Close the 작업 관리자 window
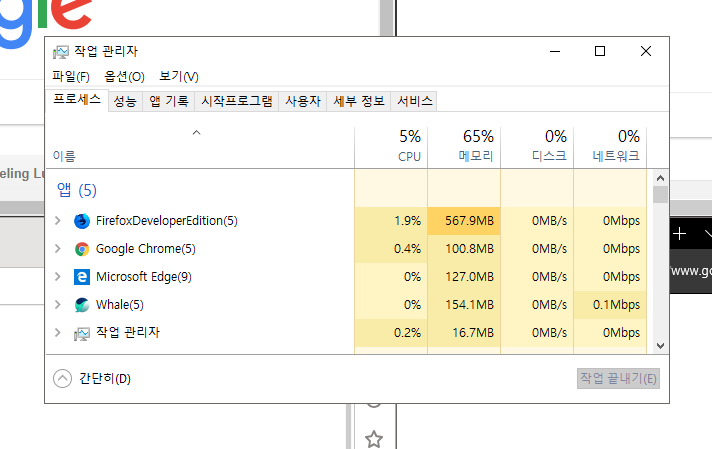The height and width of the screenshot is (449, 712). tap(646, 51)
